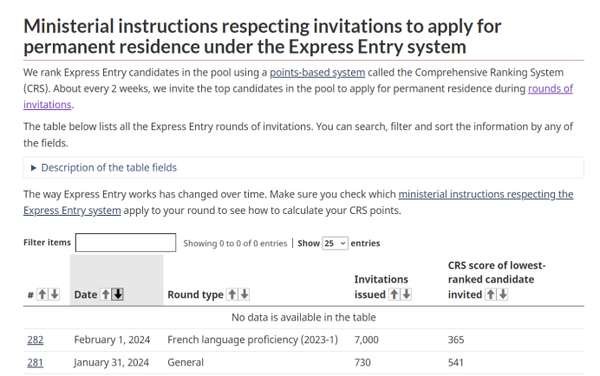Follow the rounds of invitations link
Image resolution: width=600 pixels, height=376 pixels.
click(x=298, y=96)
